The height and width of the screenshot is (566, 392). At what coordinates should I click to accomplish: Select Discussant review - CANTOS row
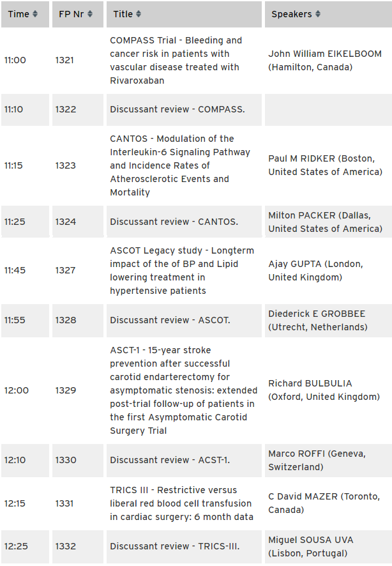click(x=197, y=222)
